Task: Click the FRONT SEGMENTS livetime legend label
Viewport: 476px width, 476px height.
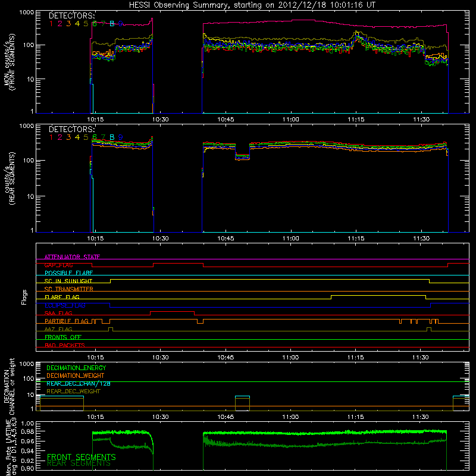Action: pos(82,457)
